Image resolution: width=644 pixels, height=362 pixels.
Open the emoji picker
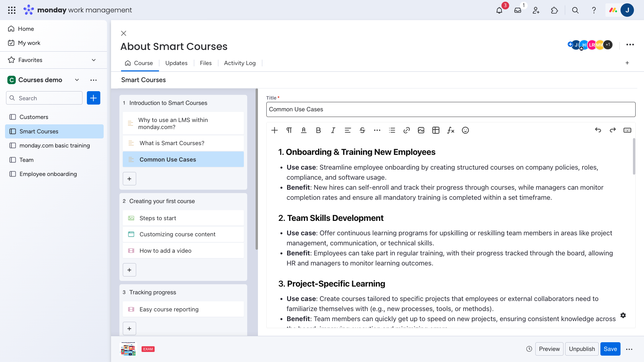(x=465, y=130)
